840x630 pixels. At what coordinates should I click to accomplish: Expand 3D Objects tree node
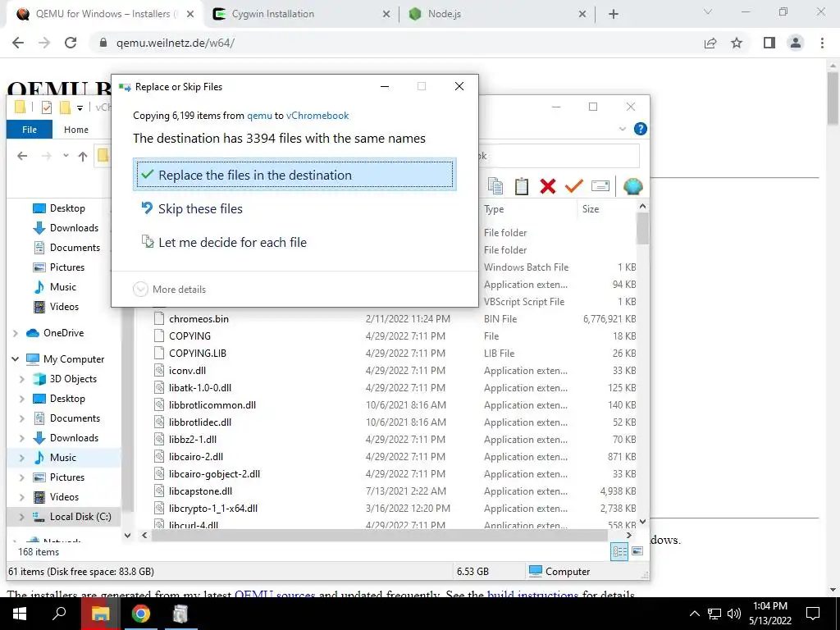point(22,379)
